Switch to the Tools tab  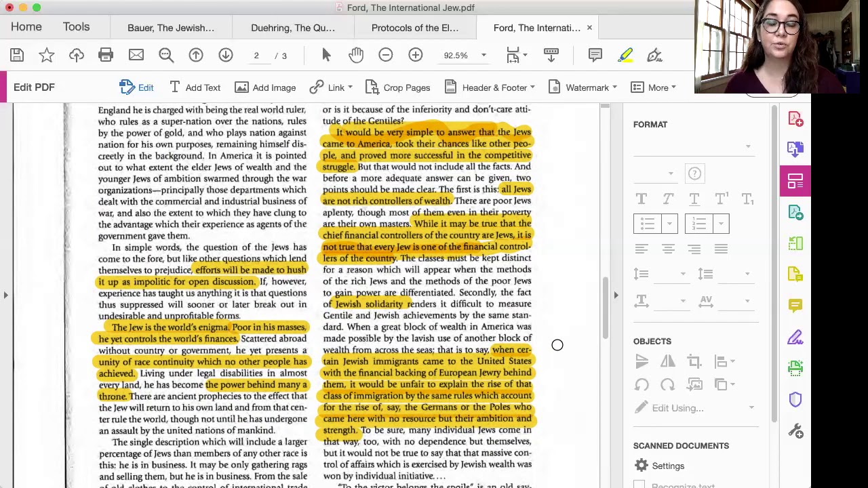pos(76,27)
